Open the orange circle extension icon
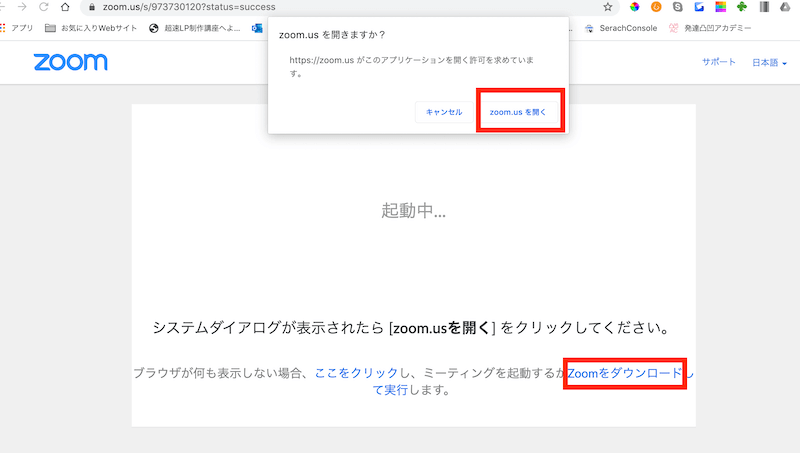The width and height of the screenshot is (800, 453). [656, 7]
